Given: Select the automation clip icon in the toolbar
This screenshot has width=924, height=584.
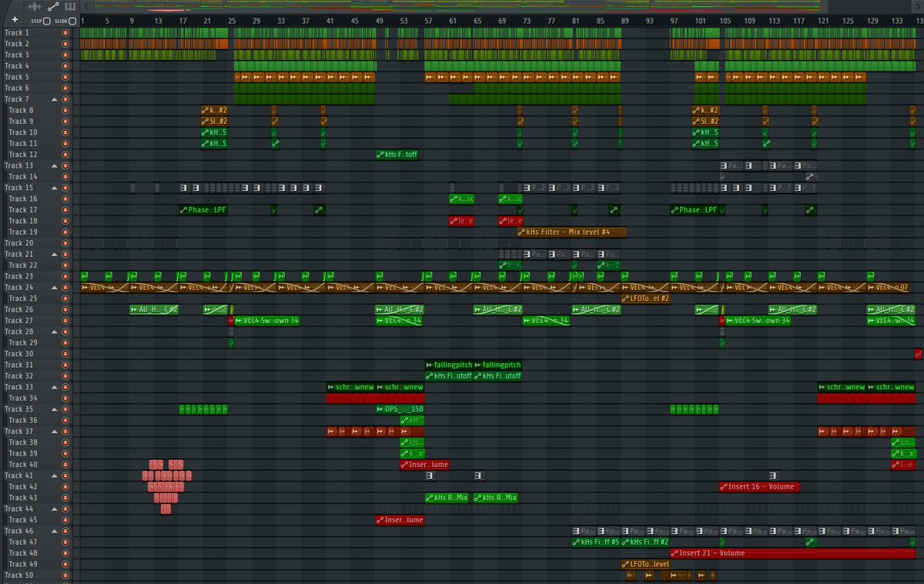Looking at the screenshot, I should click(52, 7).
